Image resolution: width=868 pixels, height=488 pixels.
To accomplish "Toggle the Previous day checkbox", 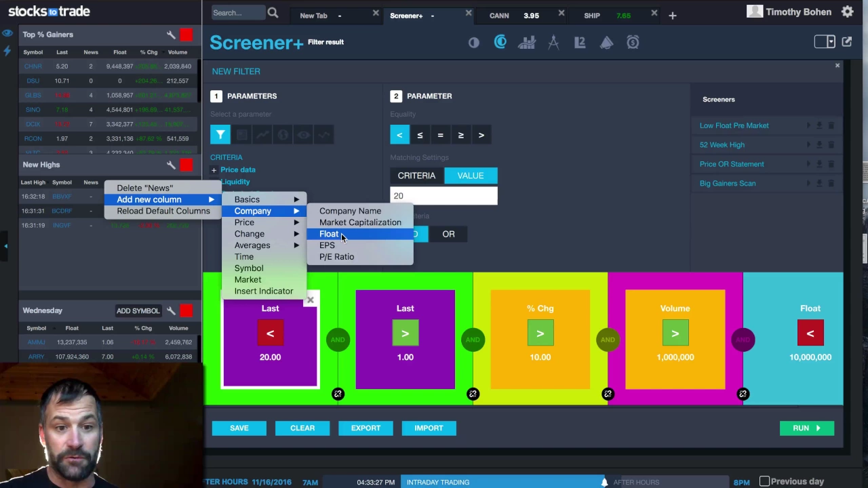I will click(x=764, y=481).
